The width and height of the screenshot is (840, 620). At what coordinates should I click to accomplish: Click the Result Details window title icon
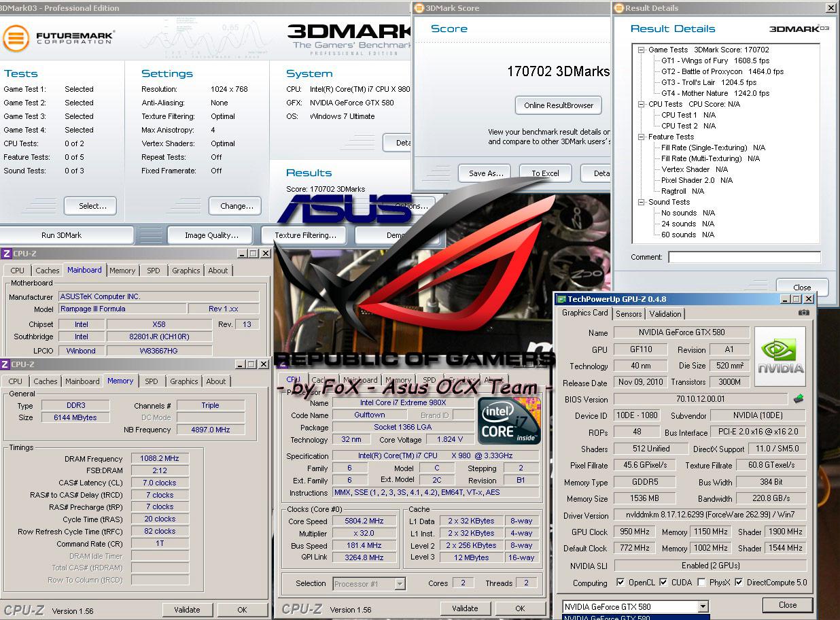click(x=618, y=8)
